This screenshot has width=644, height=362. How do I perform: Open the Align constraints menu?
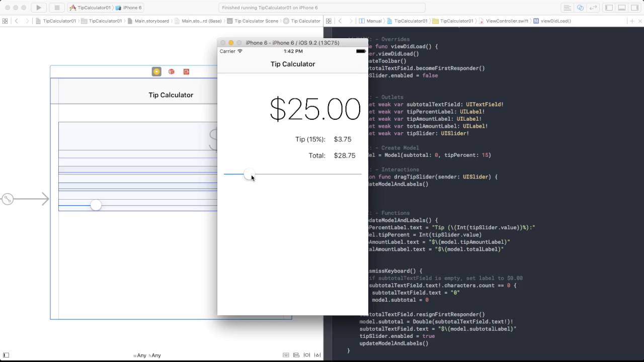tap(296, 355)
